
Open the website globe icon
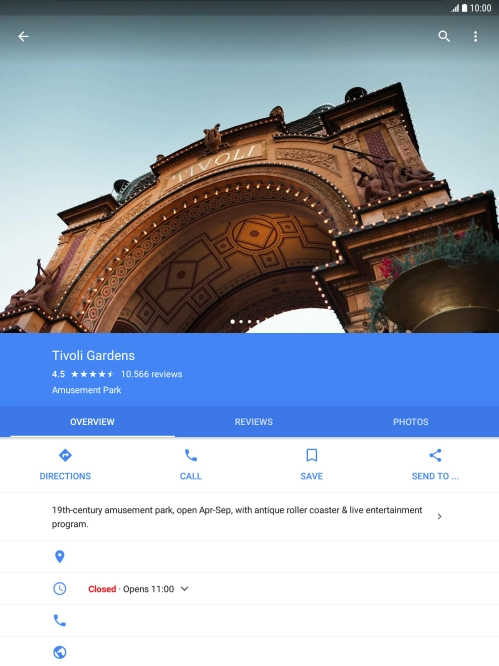59,652
